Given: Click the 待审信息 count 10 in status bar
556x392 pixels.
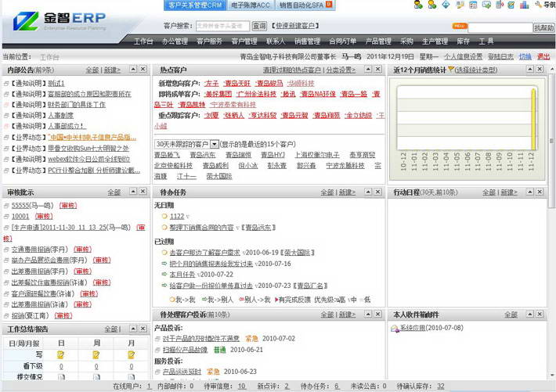Looking at the screenshot, I should (x=241, y=387).
